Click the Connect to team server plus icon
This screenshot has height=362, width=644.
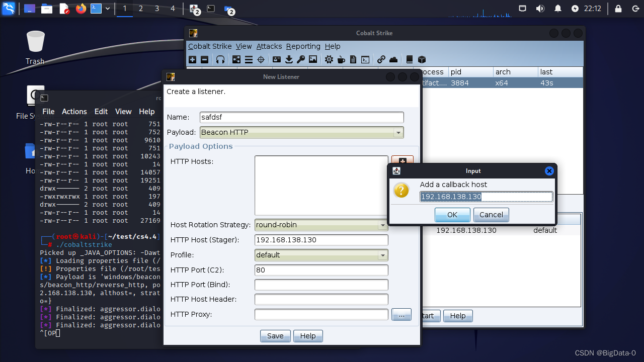coord(192,59)
